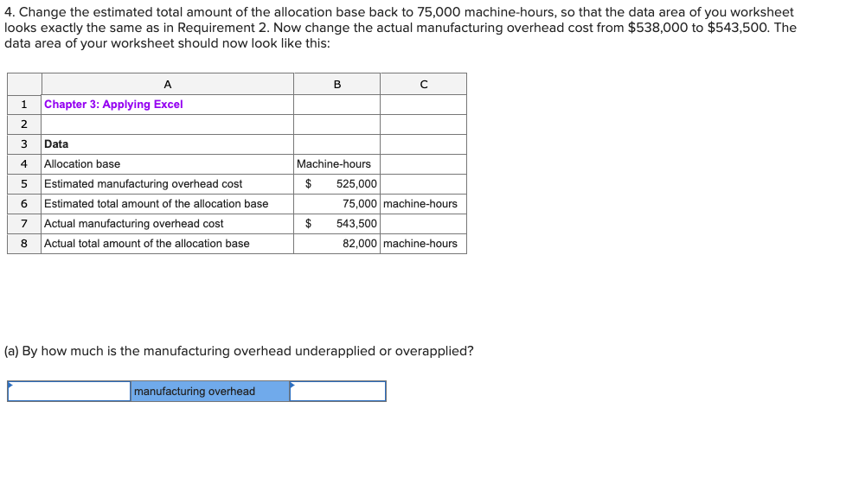Click the 'Machine-hours' cell in column B

pos(337,164)
